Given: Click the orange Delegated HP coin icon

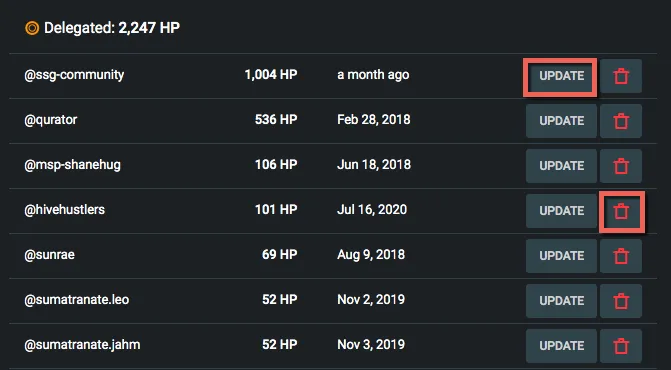Looking at the screenshot, I should [x=32, y=28].
